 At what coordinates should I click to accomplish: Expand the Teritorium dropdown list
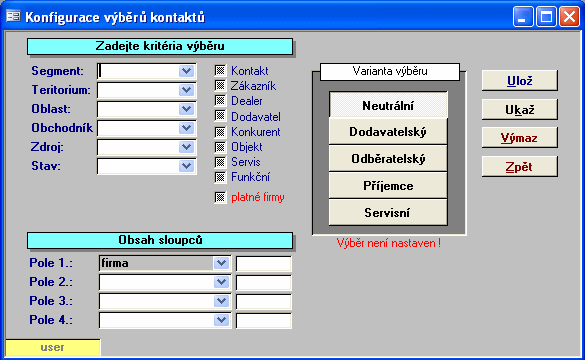coord(186,90)
